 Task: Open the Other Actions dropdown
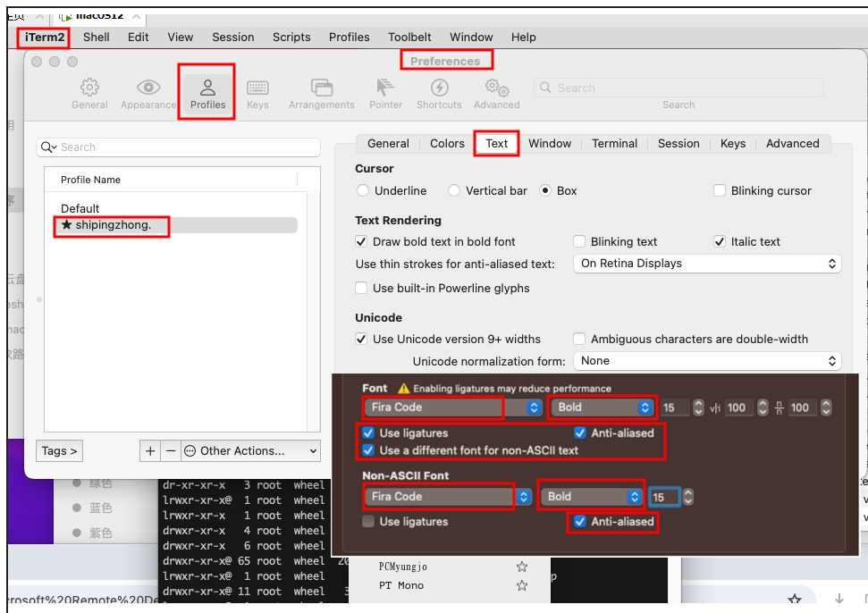(x=251, y=451)
